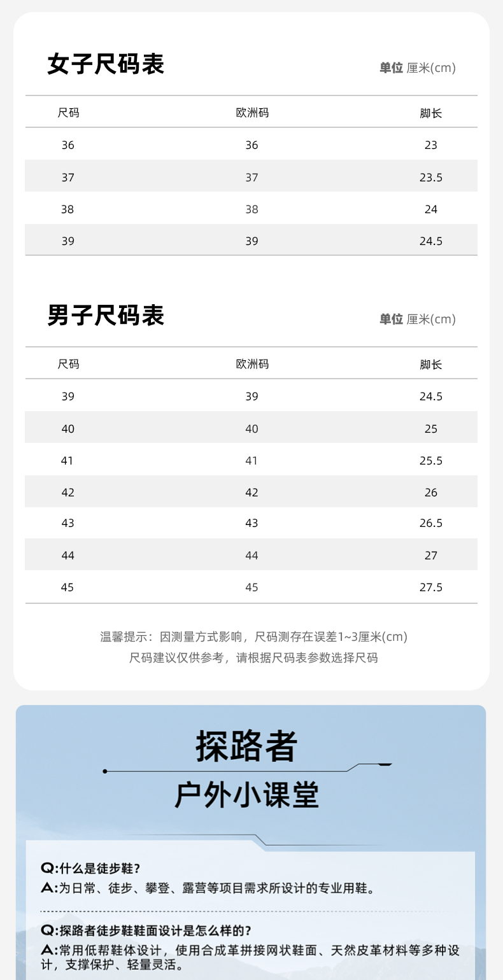This screenshot has width=503, height=980.
Task: Click foot length 27.5 in men's table
Action: [x=431, y=587]
